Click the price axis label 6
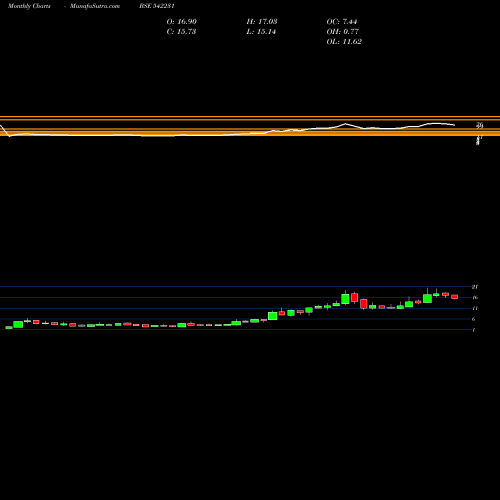Screen dimensions: 500x500 pyautogui.click(x=474, y=319)
